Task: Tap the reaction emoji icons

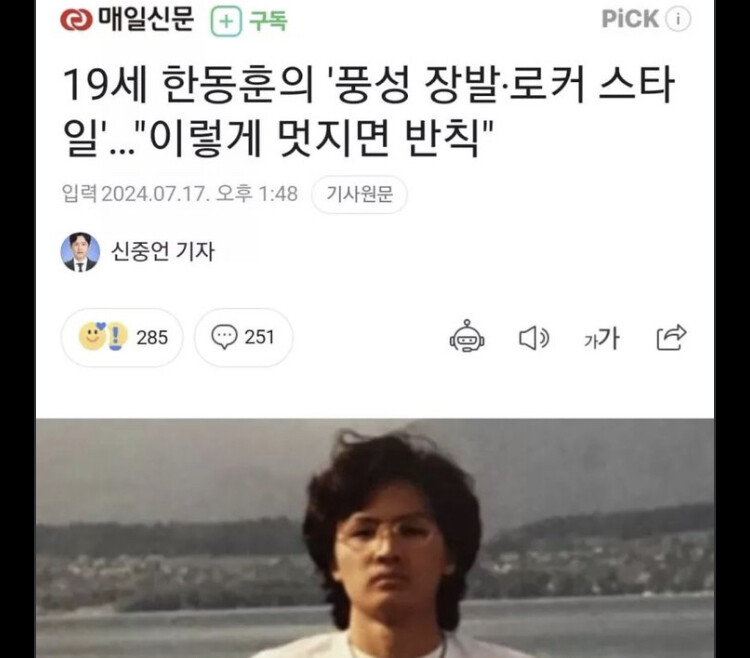Action: pos(103,337)
